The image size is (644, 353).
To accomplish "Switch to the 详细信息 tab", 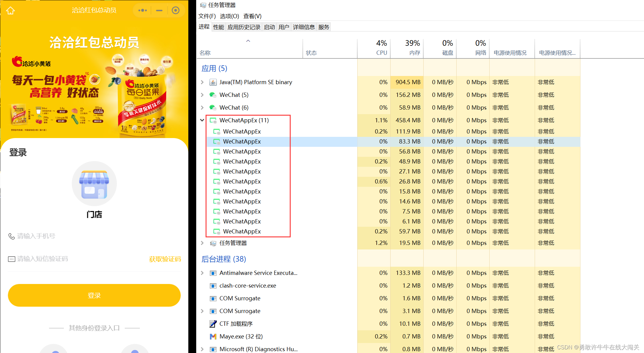I will (x=304, y=27).
